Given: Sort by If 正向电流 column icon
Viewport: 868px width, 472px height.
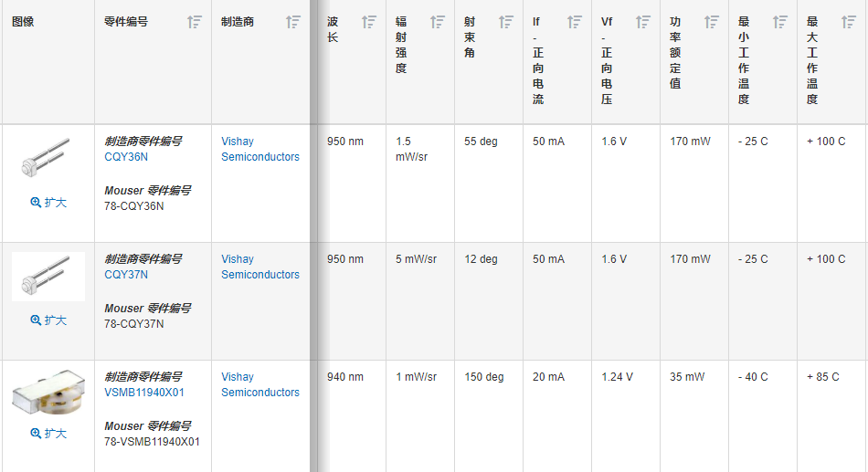Looking at the screenshot, I should point(575,22).
